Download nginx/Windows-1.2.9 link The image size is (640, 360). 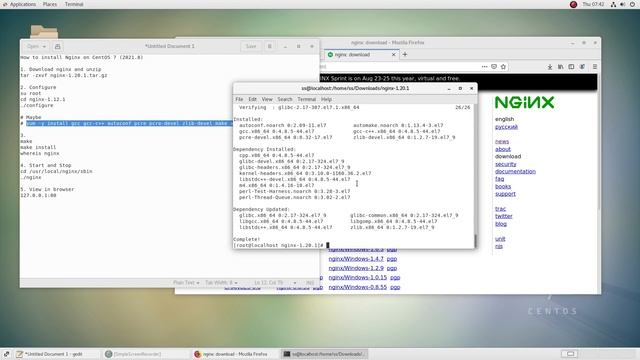[356, 268]
